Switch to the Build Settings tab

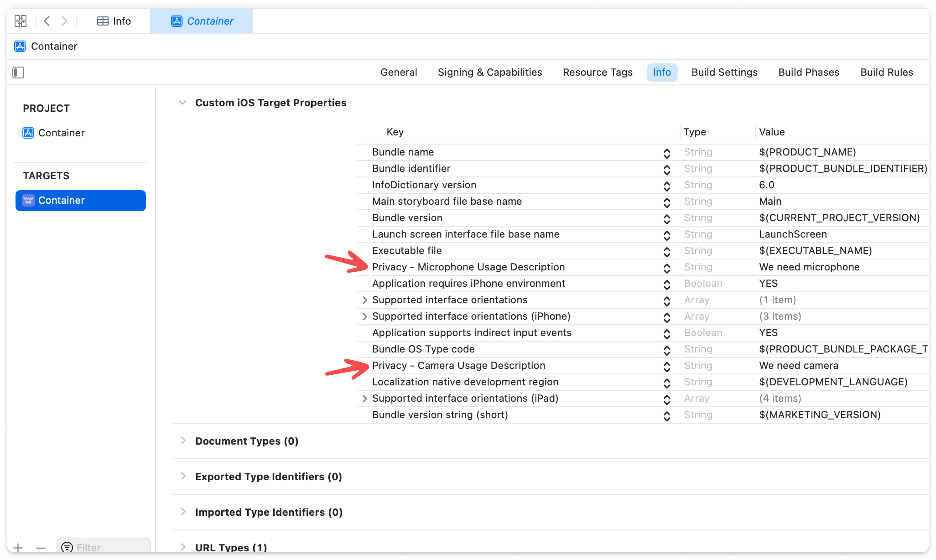[x=724, y=72]
